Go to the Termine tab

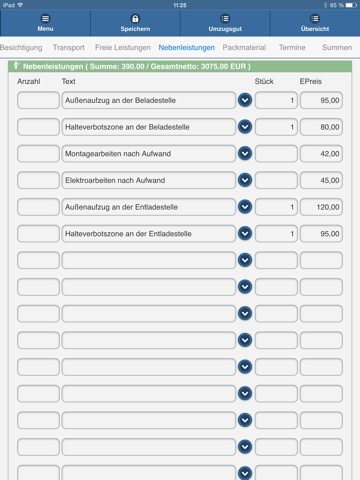tap(292, 48)
